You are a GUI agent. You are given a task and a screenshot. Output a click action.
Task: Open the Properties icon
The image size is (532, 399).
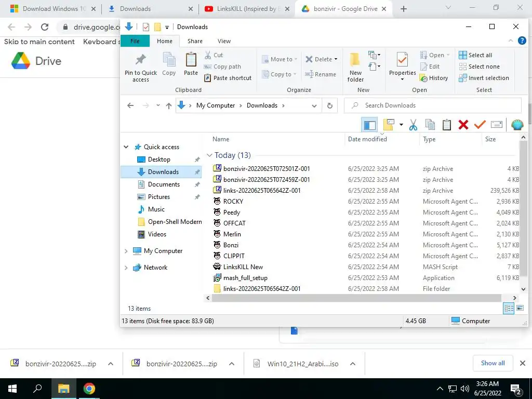click(402, 60)
